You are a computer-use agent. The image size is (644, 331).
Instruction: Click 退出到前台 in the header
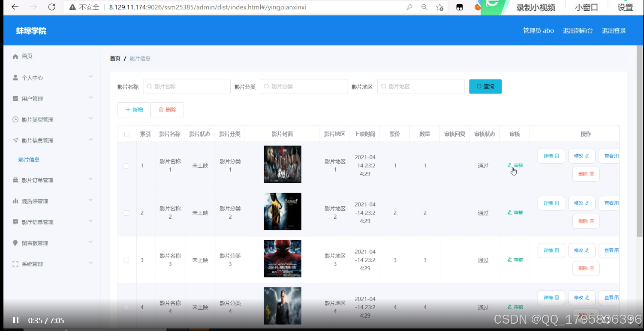tap(578, 31)
